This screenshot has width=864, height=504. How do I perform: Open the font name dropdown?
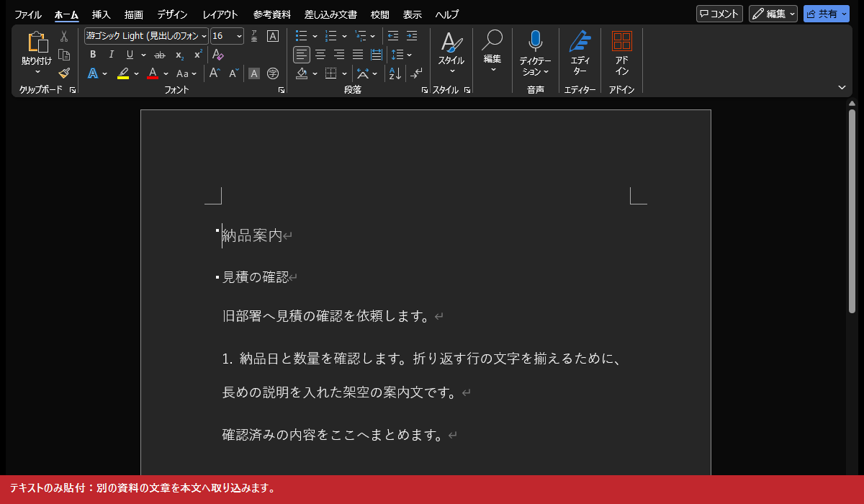204,36
